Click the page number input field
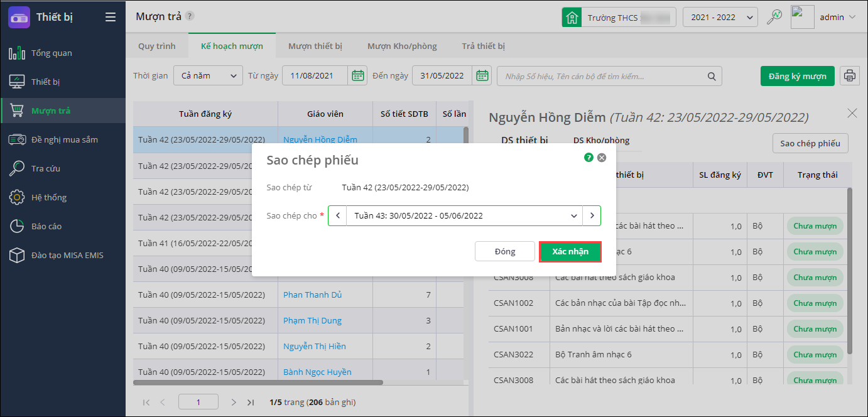 point(198,402)
